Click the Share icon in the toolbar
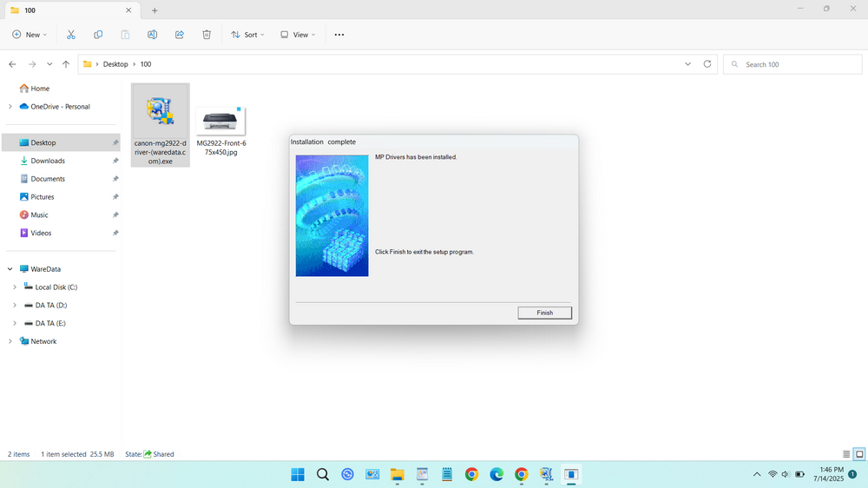Image resolution: width=868 pixels, height=488 pixels. coord(180,35)
